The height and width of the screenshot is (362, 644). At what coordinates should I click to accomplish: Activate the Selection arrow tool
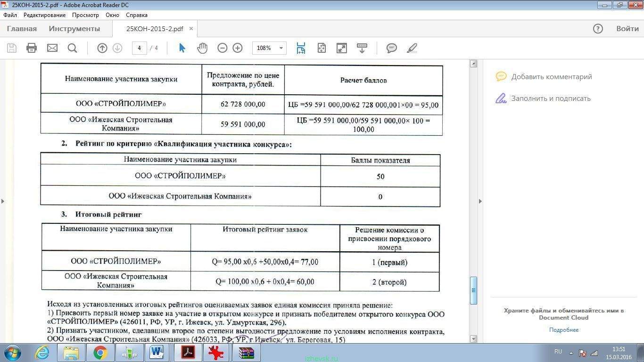(182, 48)
